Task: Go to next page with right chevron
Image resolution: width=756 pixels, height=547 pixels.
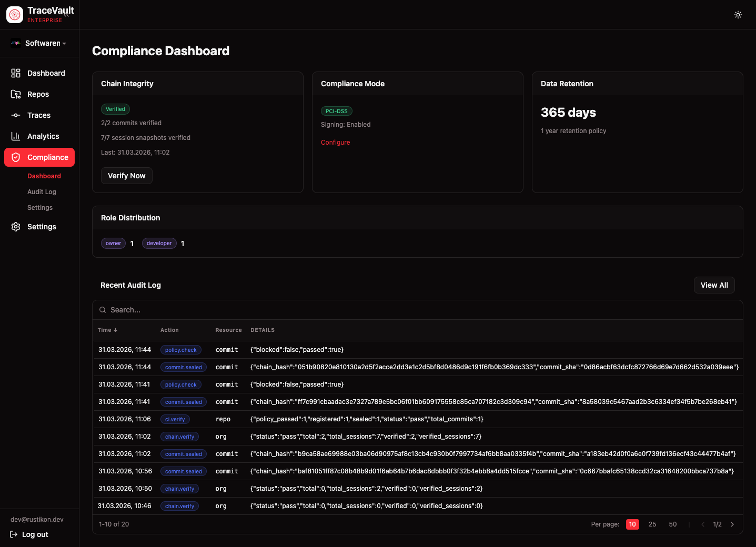Action: 732,524
